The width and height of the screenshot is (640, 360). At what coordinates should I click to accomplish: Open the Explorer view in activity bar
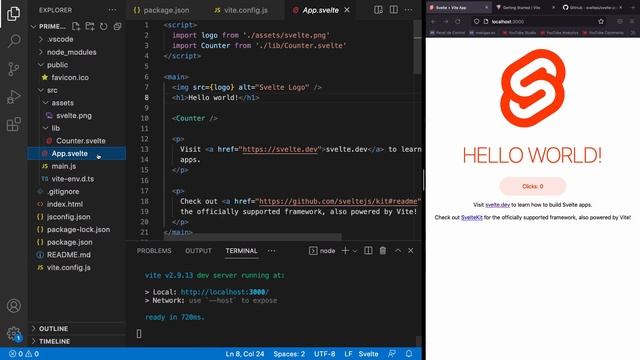coord(13,13)
